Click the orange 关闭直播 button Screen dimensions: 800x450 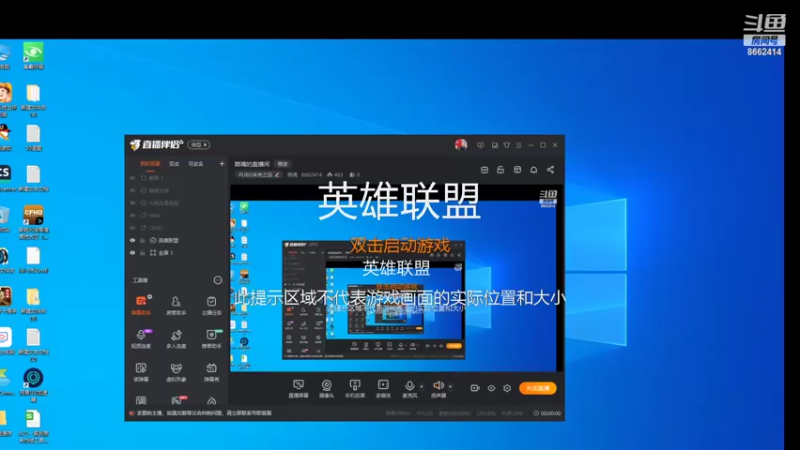coord(538,388)
